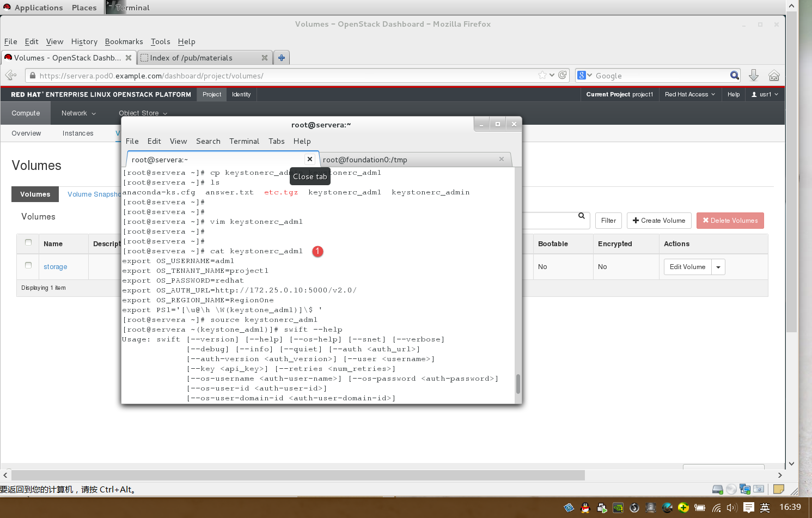Open the GNOME Places menu
Image resolution: width=812 pixels, height=518 pixels.
84,8
